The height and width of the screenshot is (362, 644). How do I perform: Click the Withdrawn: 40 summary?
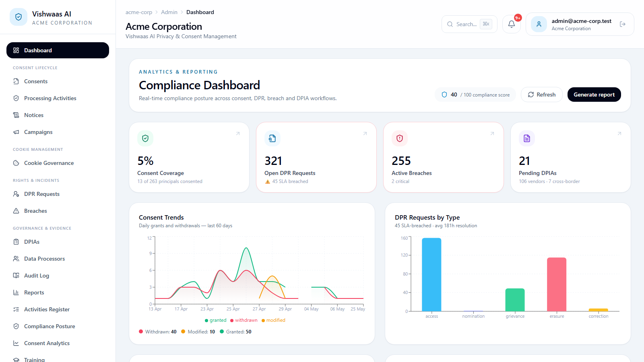click(158, 332)
